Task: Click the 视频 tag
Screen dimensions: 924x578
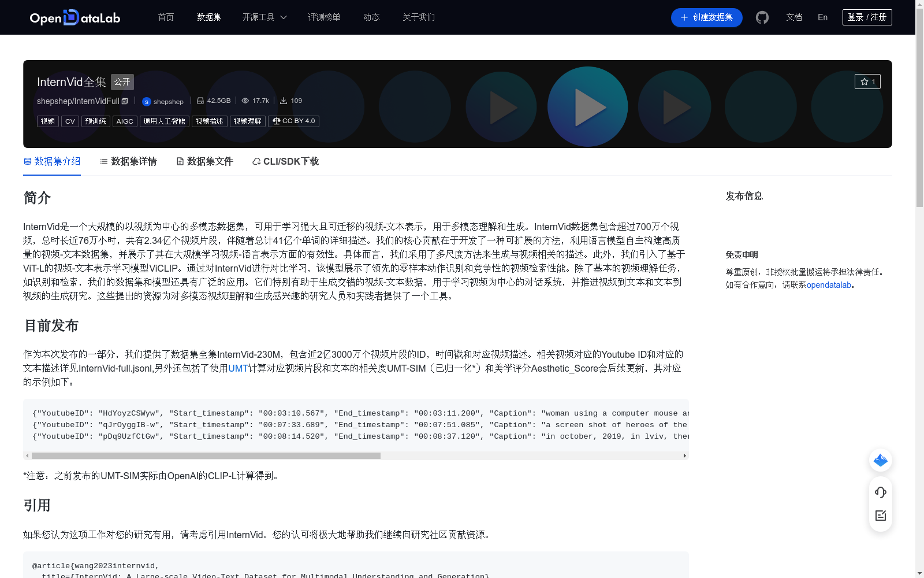Action: (x=48, y=121)
